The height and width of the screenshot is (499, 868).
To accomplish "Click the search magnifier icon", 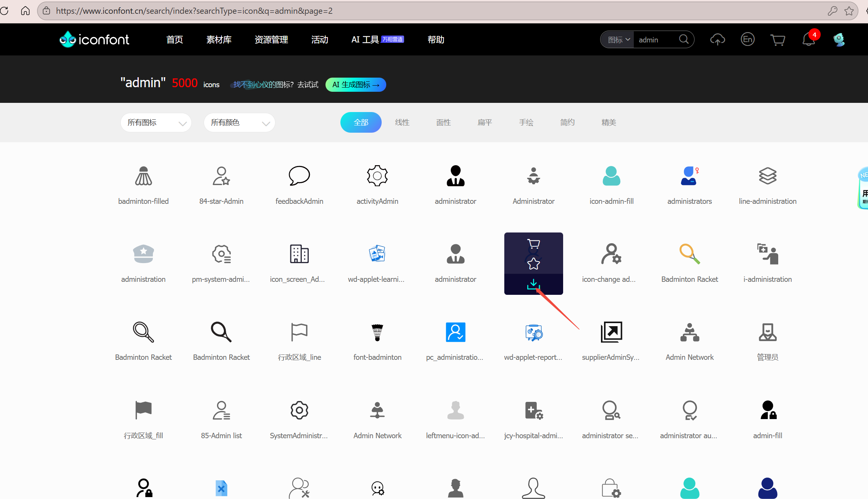I will [683, 39].
